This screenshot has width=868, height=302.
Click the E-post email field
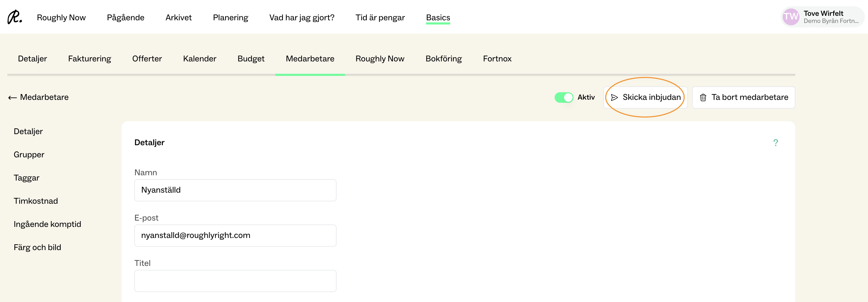point(235,235)
